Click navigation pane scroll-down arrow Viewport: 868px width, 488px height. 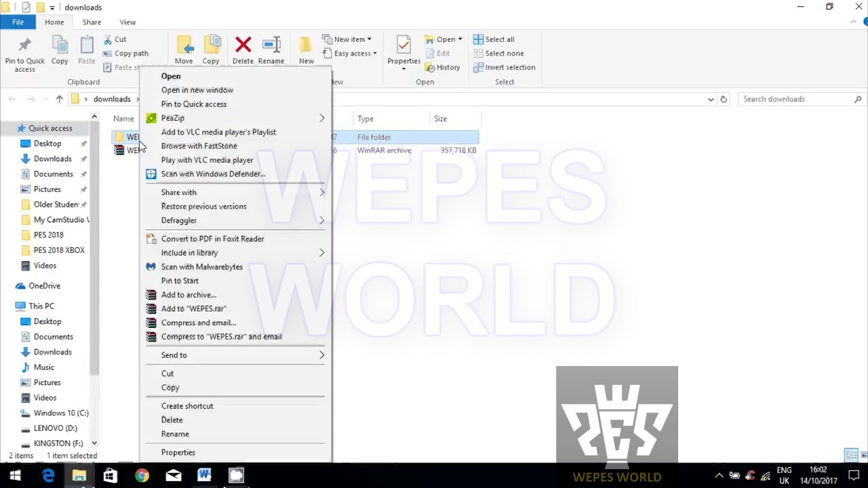point(94,443)
